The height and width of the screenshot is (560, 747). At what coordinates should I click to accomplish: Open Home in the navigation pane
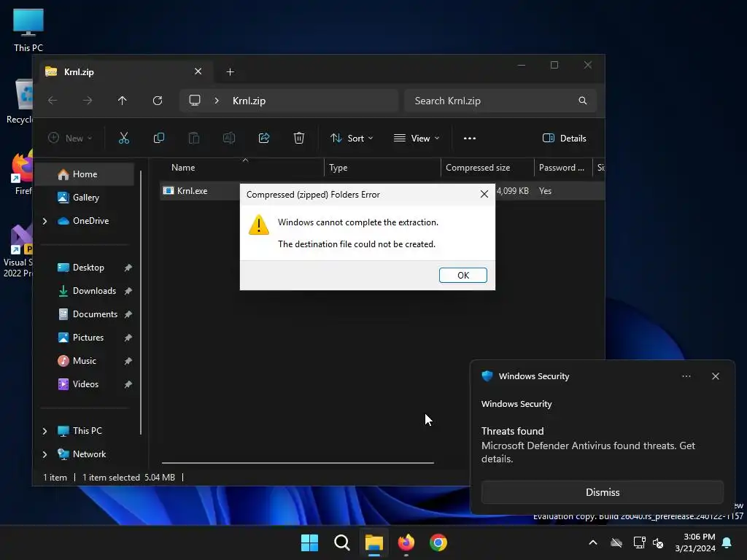pos(85,174)
